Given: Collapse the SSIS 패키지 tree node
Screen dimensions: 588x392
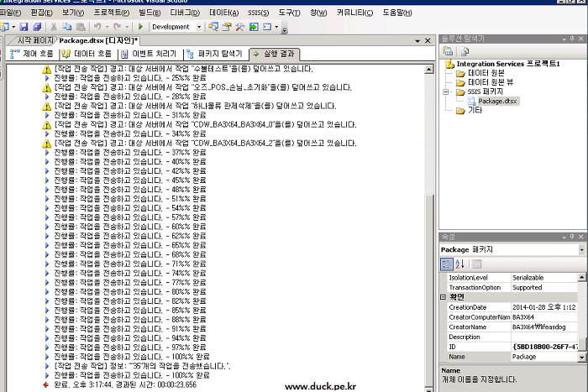Looking at the screenshot, I should coord(446,91).
